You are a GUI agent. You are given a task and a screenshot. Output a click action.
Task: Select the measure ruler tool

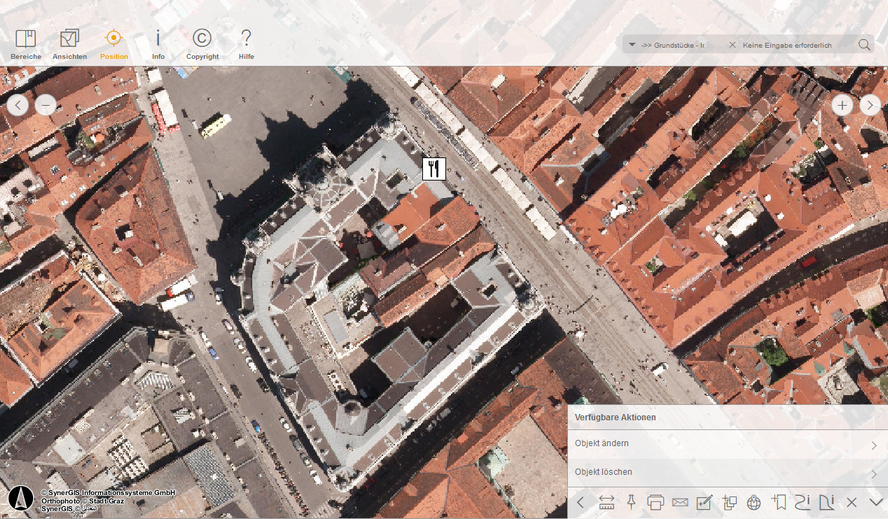click(x=607, y=502)
